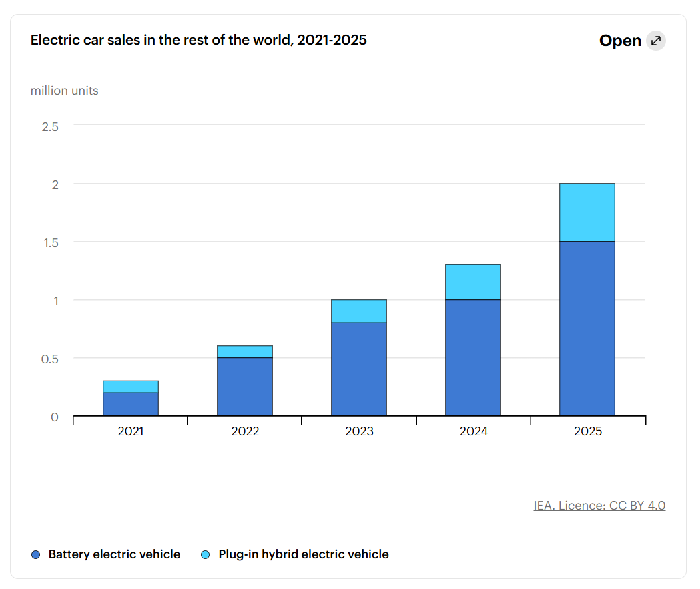Select the 2023 battery electric bar segment
The width and height of the screenshot is (700, 589).
pyautogui.click(x=359, y=369)
